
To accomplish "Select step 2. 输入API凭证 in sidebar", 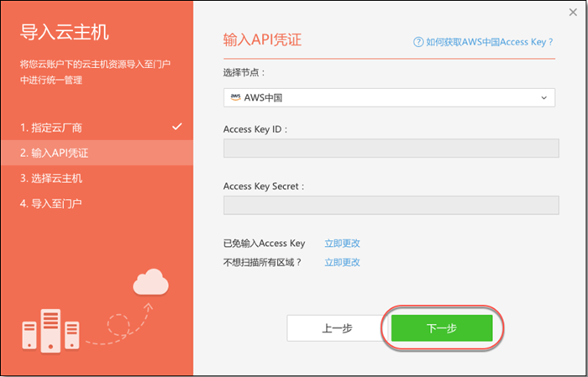I will [55, 153].
